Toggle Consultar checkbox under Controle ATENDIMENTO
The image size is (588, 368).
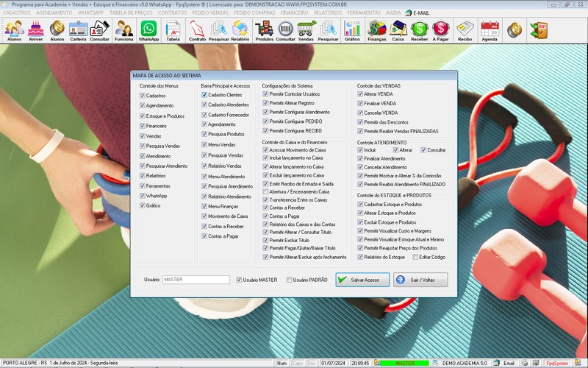point(423,150)
